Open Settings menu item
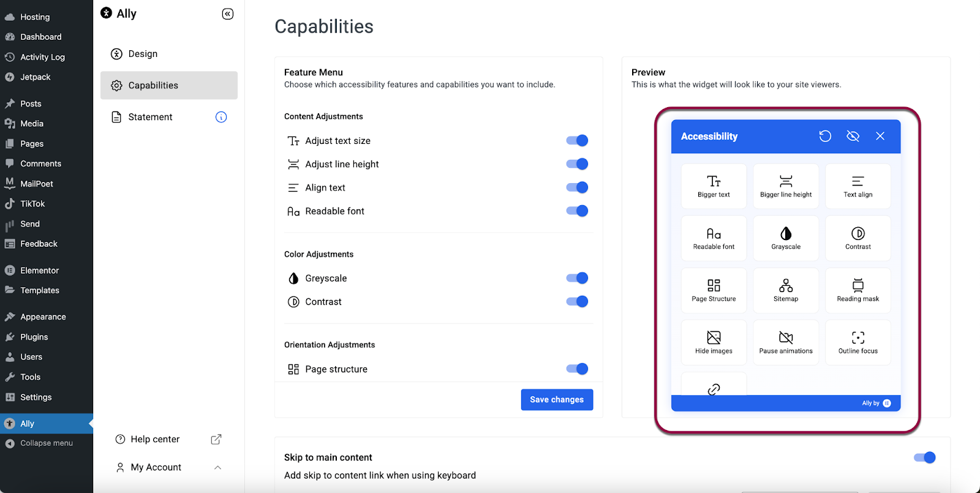The width and height of the screenshot is (980, 493). coord(47,397)
